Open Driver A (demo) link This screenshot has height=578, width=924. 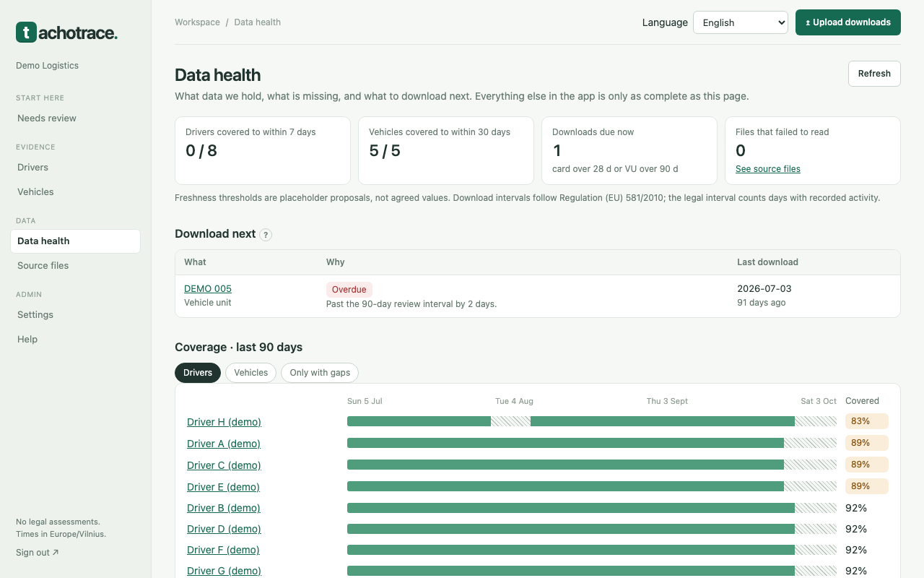pyautogui.click(x=224, y=444)
